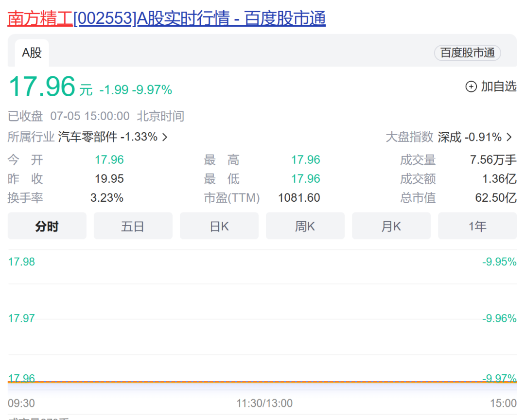Image resolution: width=525 pixels, height=420 pixels.
Task: Click the orange intraday price line
Action: tap(262, 382)
